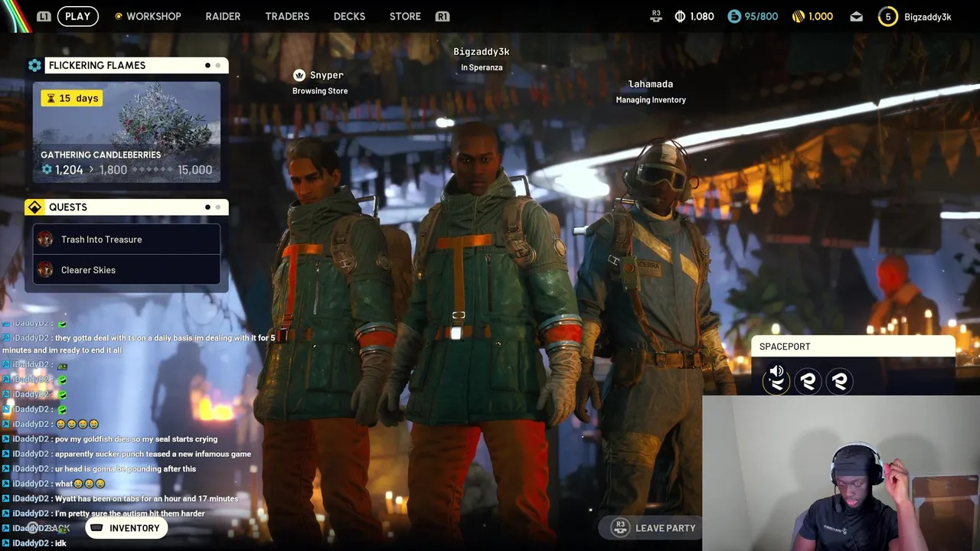Image resolution: width=980 pixels, height=551 pixels.
Task: Open the Clearer Skies quest
Action: [126, 270]
